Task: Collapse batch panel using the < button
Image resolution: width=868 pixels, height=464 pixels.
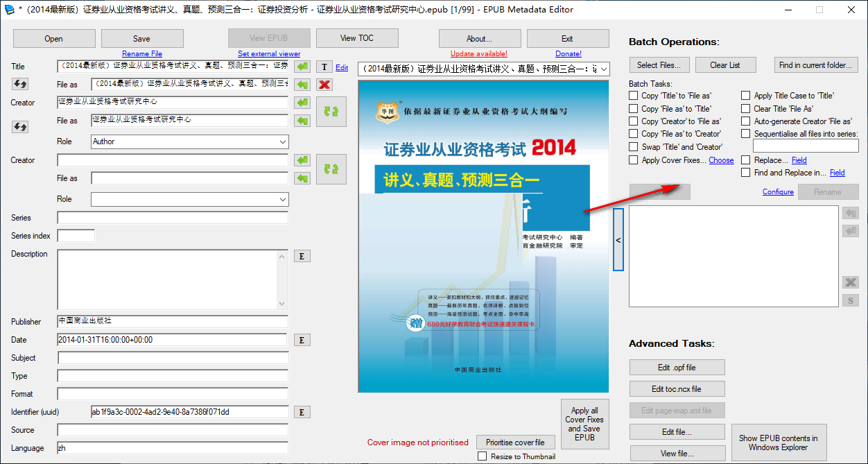Action: (618, 240)
